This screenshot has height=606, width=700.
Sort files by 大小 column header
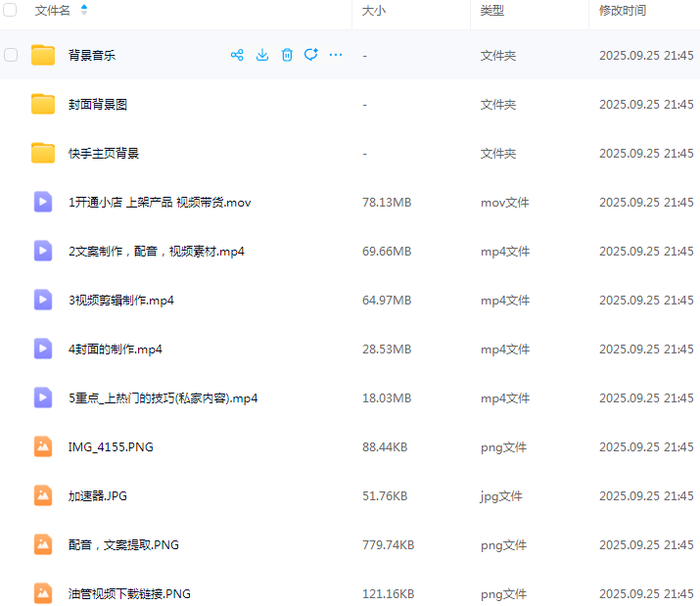point(373,10)
